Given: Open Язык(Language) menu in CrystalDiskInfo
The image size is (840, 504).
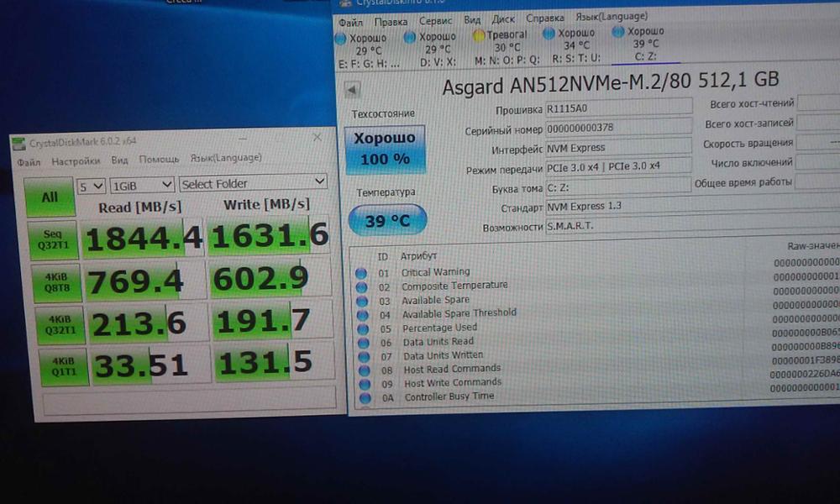Looking at the screenshot, I should pos(612,17).
